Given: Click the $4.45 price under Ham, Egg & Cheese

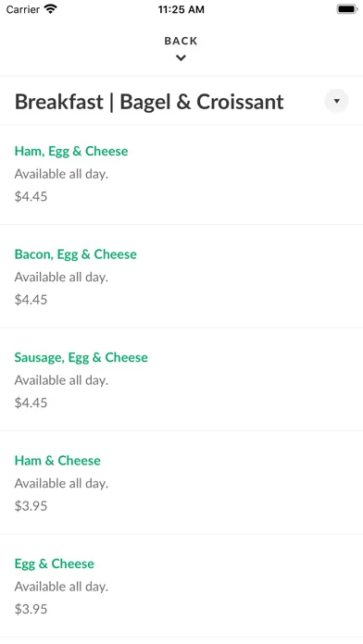Looking at the screenshot, I should pos(31,196).
